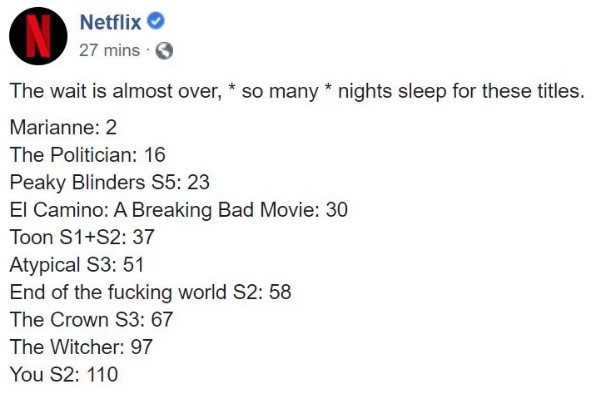Click the Netflix profile picture logo
This screenshot has width=596, height=394.
38,36
